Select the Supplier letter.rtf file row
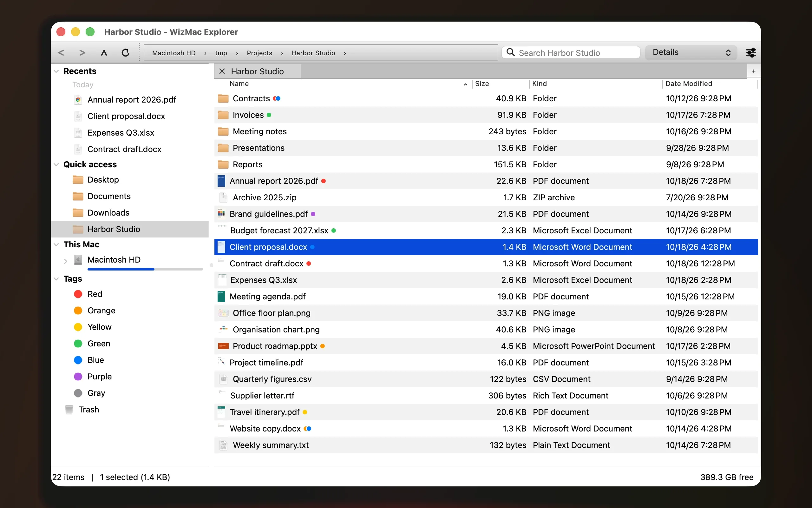The height and width of the screenshot is (508, 812). (x=486, y=396)
